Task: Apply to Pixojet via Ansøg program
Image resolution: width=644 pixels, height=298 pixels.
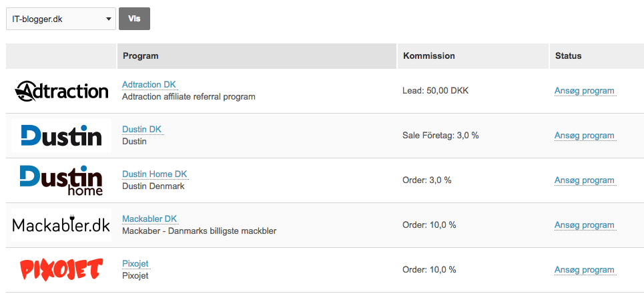Action: (585, 270)
